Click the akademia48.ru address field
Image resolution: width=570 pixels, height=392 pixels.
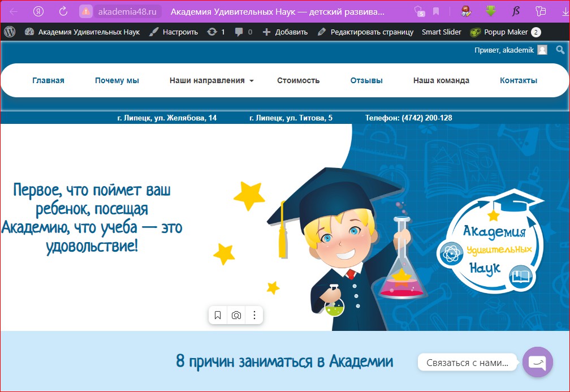point(127,12)
